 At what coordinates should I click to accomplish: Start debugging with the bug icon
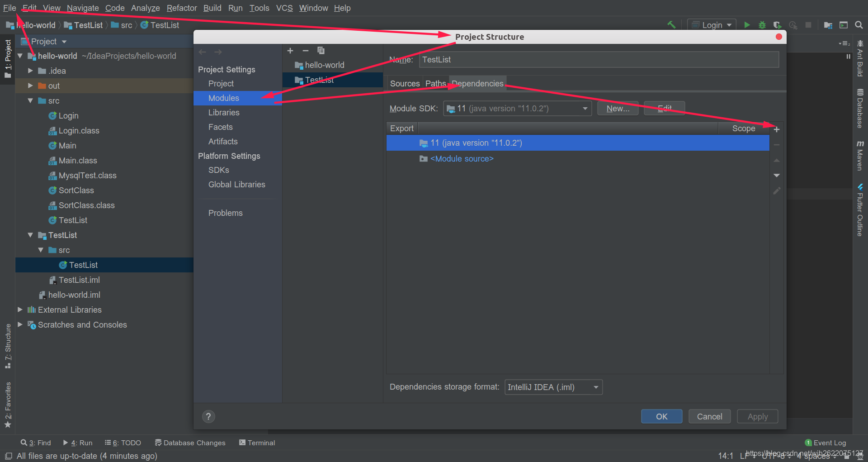762,25
